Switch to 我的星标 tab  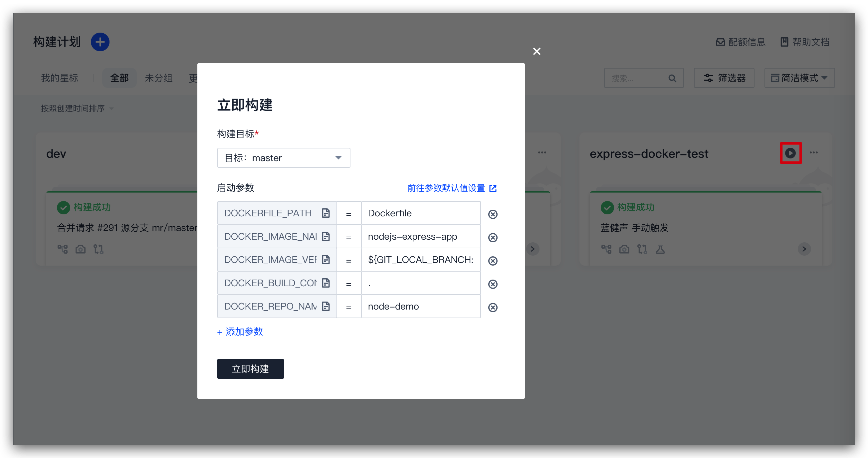60,78
